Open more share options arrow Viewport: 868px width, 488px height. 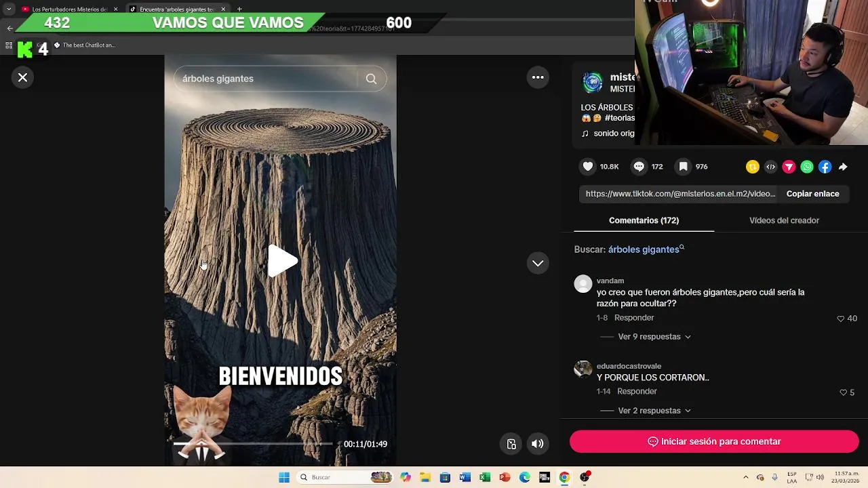[x=843, y=167]
